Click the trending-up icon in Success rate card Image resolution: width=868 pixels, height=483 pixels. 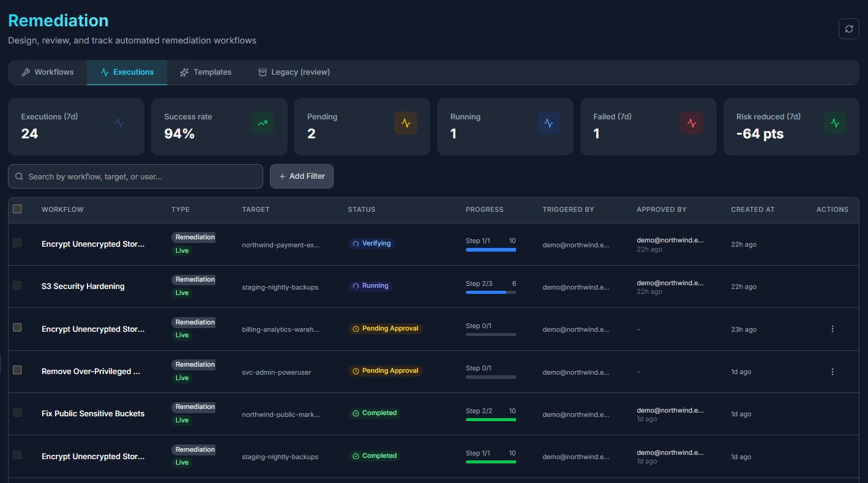pos(263,123)
